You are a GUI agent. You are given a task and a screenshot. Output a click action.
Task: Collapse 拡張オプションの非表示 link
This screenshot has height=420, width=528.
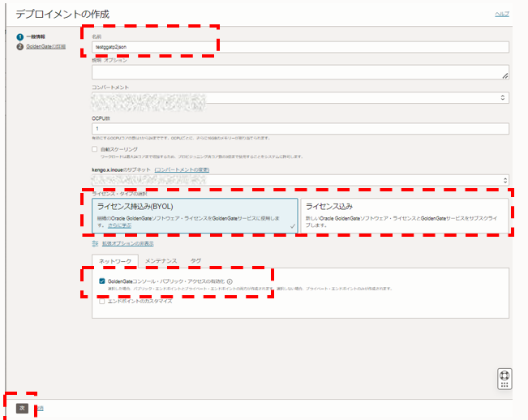[x=128, y=243]
